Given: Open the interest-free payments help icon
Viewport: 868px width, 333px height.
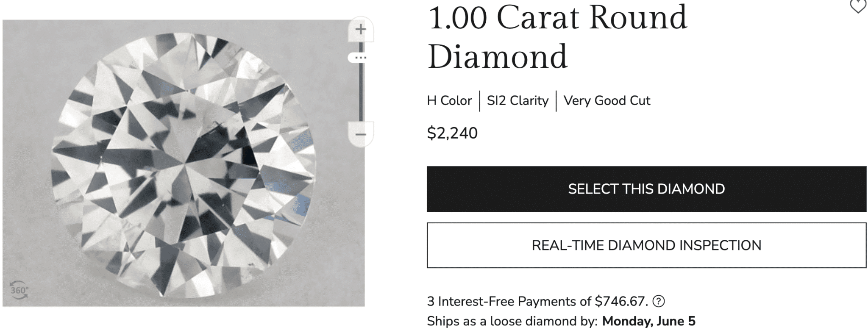Looking at the screenshot, I should [658, 302].
